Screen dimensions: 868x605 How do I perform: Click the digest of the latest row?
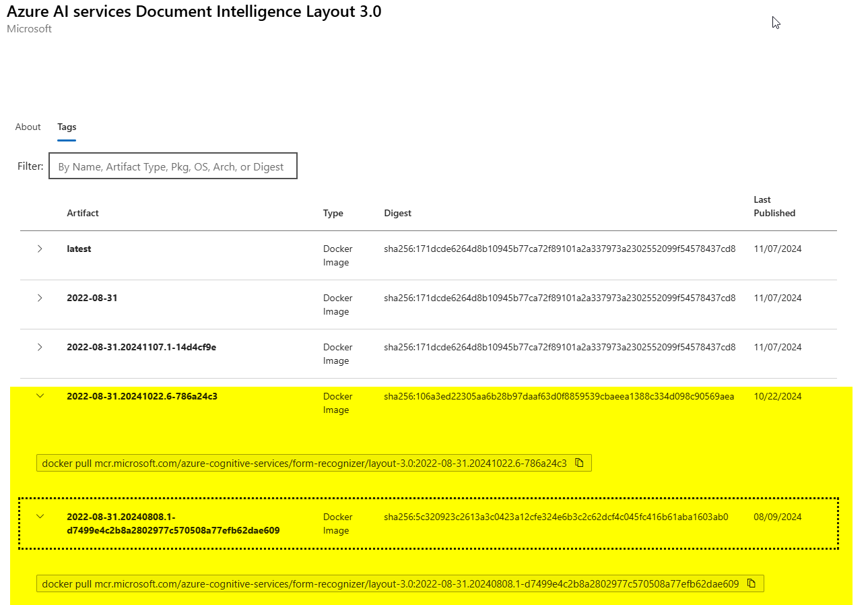560,249
